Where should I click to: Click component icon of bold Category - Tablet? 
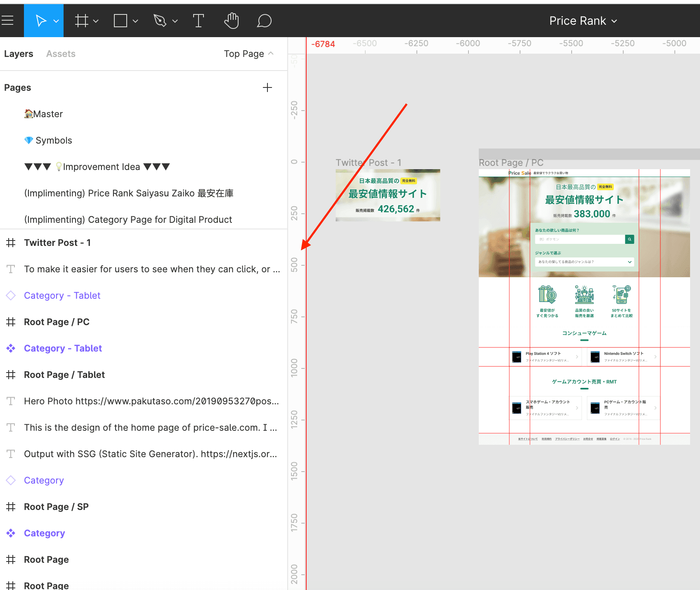tap(11, 348)
